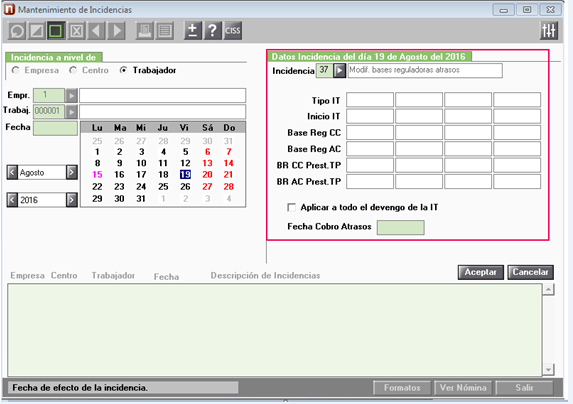
Task: Click the circular refresh toolbar icon
Action: 17,31
